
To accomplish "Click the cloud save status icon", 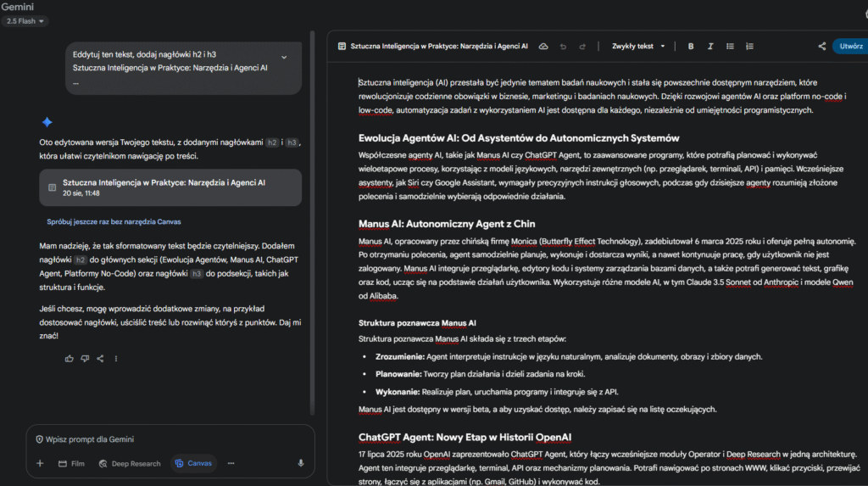I will click(x=543, y=47).
